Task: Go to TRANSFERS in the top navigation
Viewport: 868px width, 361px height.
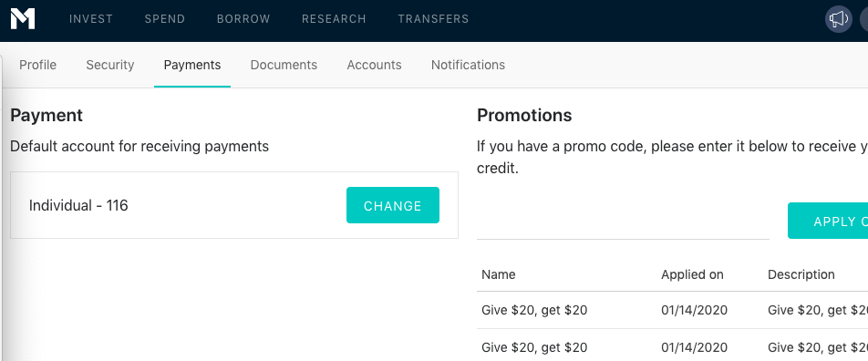Action: click(433, 19)
